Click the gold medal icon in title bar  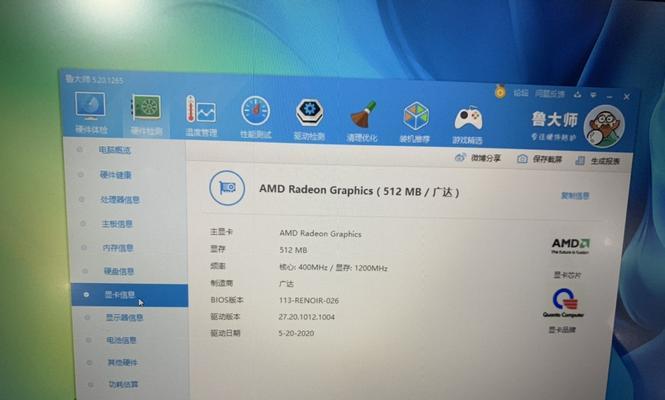(x=500, y=91)
